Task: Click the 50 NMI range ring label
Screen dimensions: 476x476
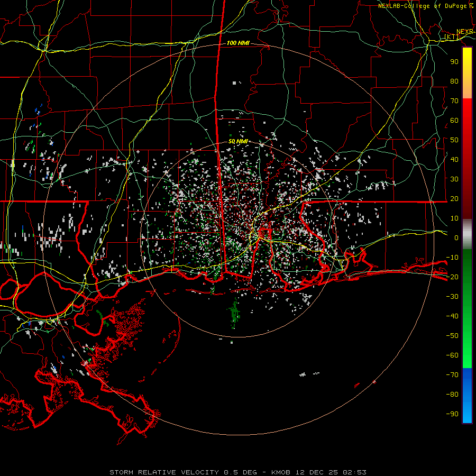Action: click(x=238, y=141)
